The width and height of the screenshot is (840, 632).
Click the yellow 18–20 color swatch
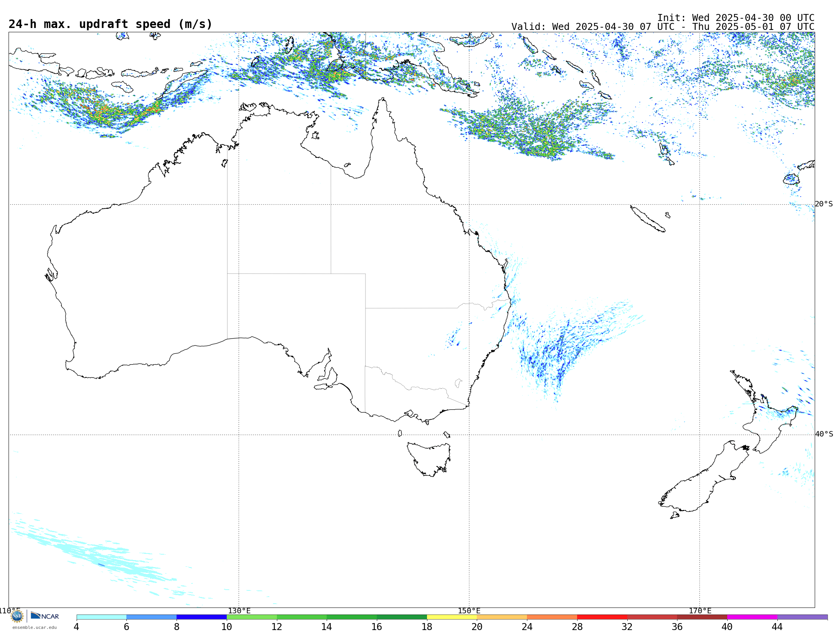pos(452,617)
